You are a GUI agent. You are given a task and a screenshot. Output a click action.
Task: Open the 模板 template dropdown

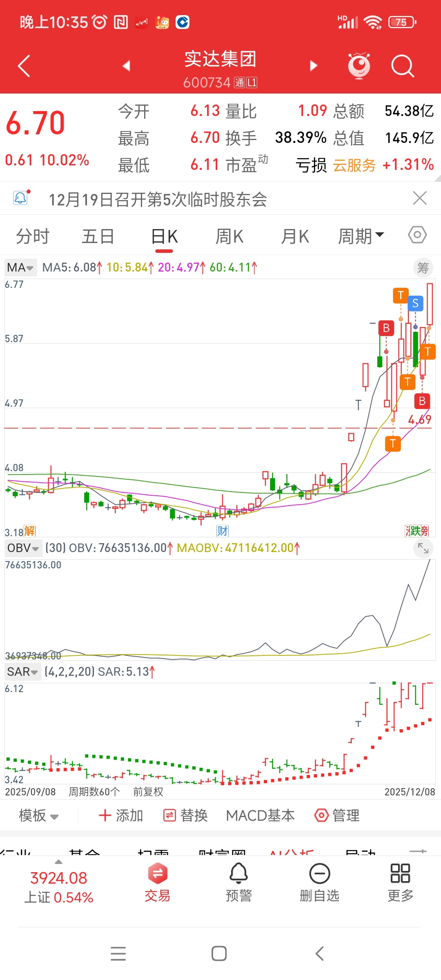[39, 815]
